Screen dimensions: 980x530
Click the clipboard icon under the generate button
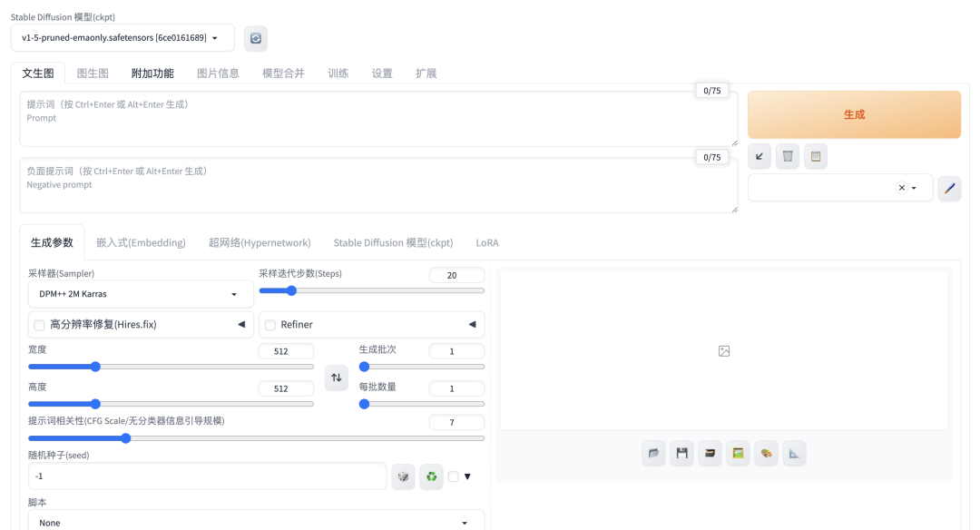[816, 157]
